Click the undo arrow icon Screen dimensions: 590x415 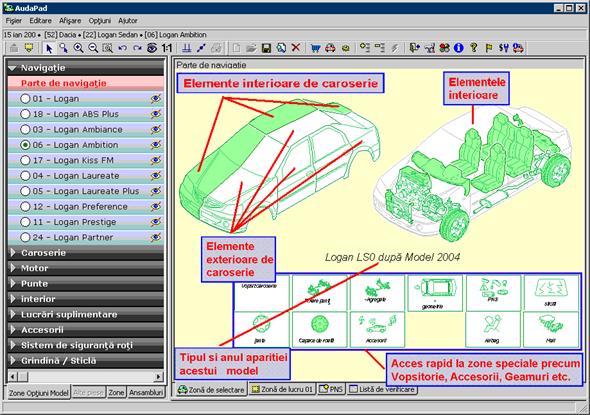tap(122, 48)
